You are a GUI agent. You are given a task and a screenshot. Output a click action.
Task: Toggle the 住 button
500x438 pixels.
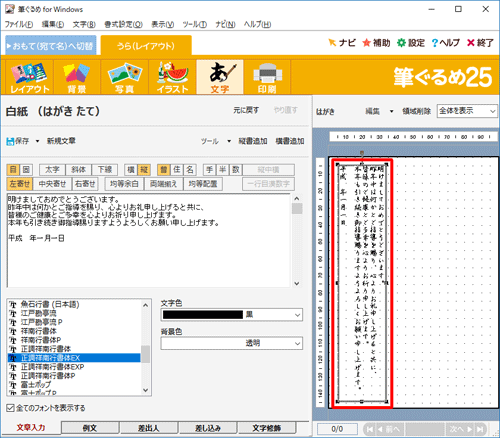pos(177,170)
